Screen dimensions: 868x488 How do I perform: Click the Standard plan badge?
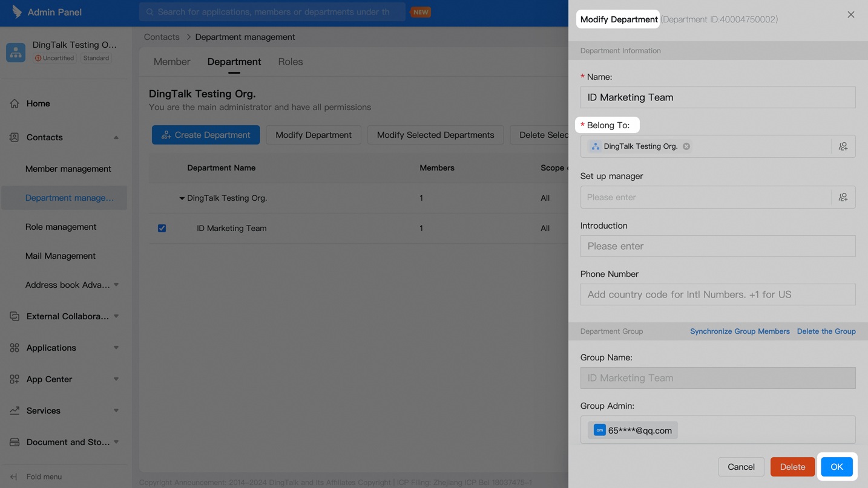click(96, 58)
